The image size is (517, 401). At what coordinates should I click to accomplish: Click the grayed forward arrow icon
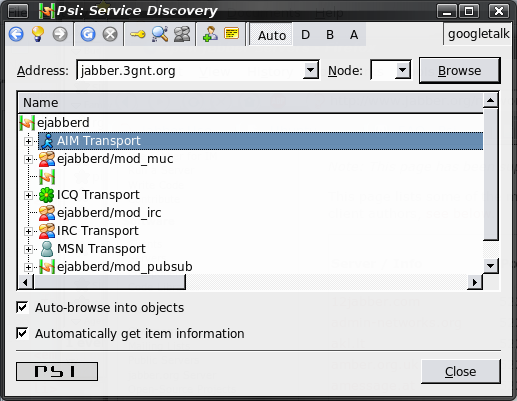[60, 34]
